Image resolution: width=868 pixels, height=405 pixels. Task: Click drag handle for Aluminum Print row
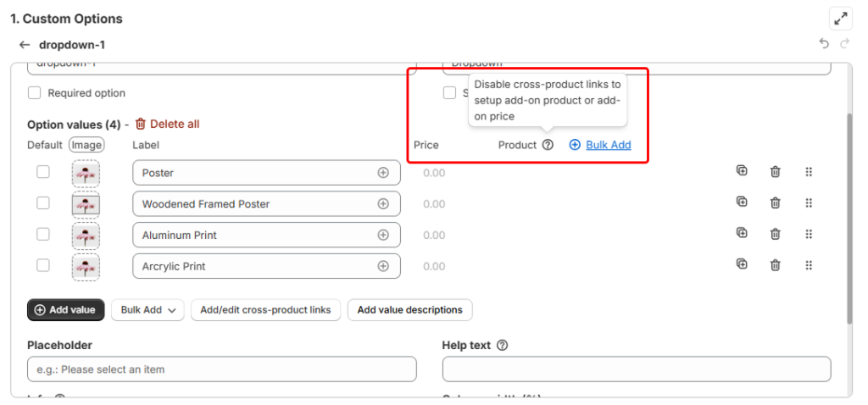(x=809, y=235)
